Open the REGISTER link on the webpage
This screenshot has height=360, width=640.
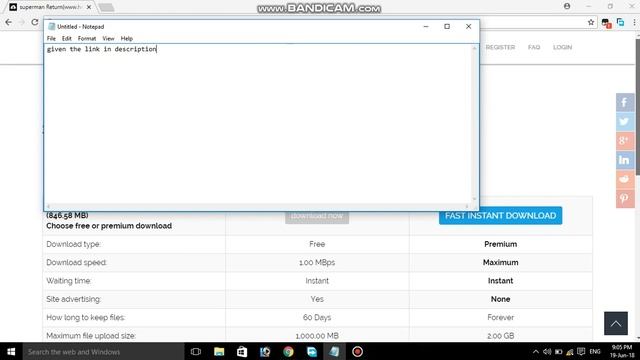click(x=500, y=47)
